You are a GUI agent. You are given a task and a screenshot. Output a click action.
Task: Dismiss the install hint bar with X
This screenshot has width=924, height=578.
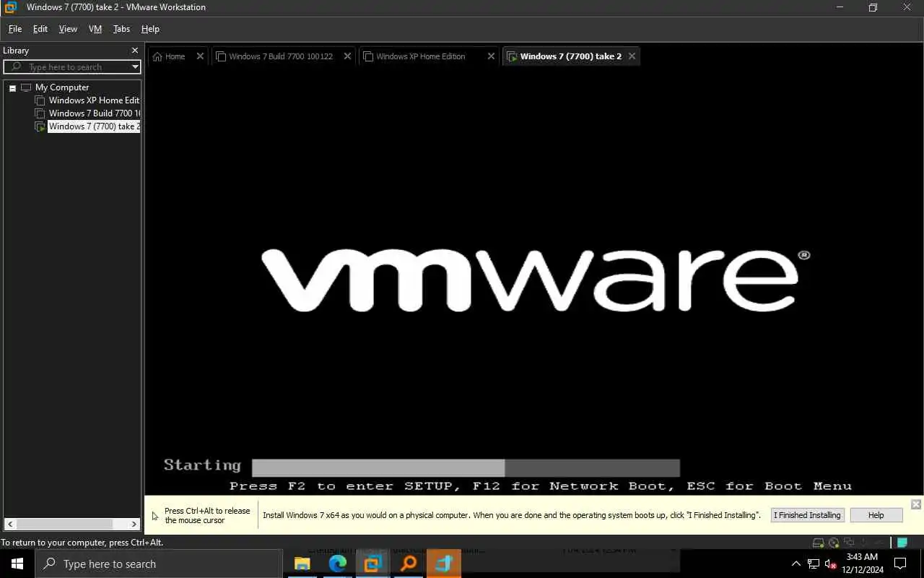coord(915,504)
